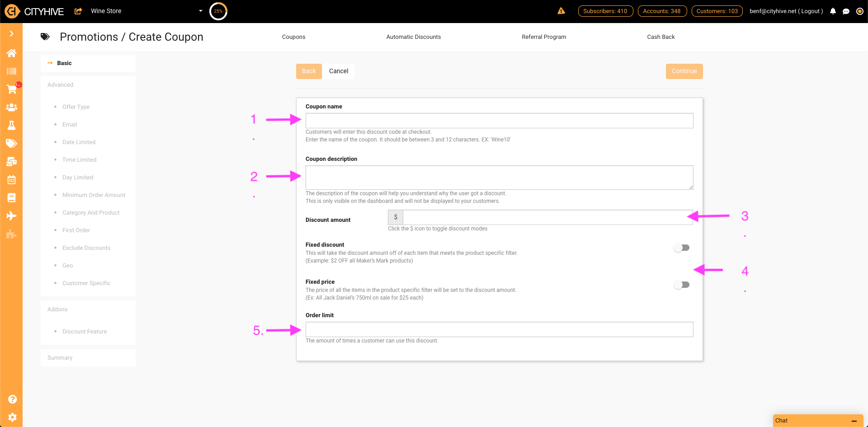Viewport: 868px width, 427px height.
Task: Switch to Automatic Discounts tab
Action: (x=414, y=37)
